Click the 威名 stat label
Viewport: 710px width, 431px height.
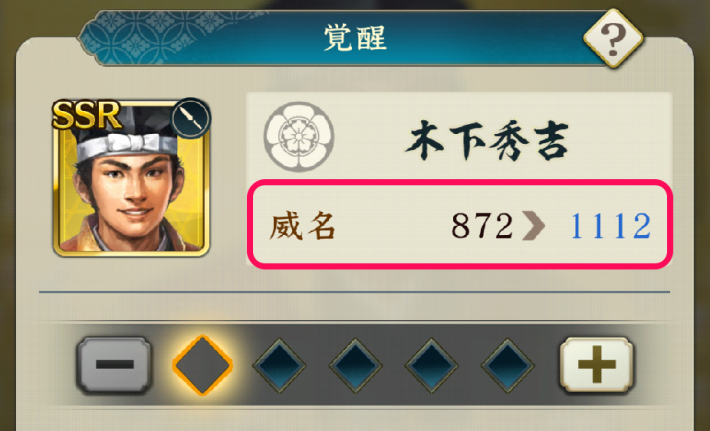point(302,225)
